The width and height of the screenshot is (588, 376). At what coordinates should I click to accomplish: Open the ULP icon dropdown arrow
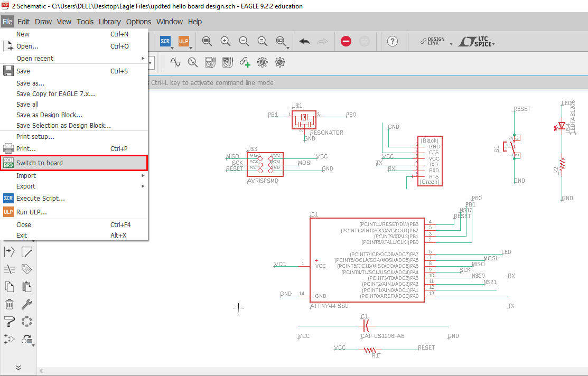(191, 48)
